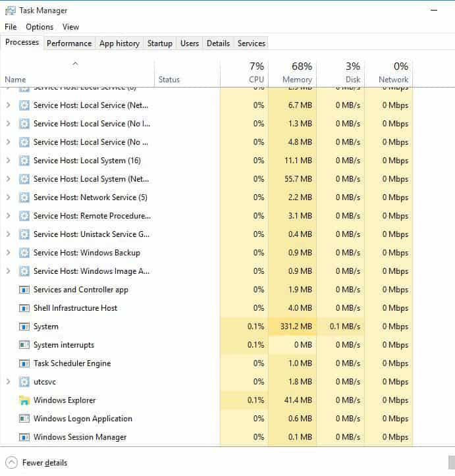Viewport: 455px width, 476px height.
Task: Click the System process icon
Action: tap(24, 327)
